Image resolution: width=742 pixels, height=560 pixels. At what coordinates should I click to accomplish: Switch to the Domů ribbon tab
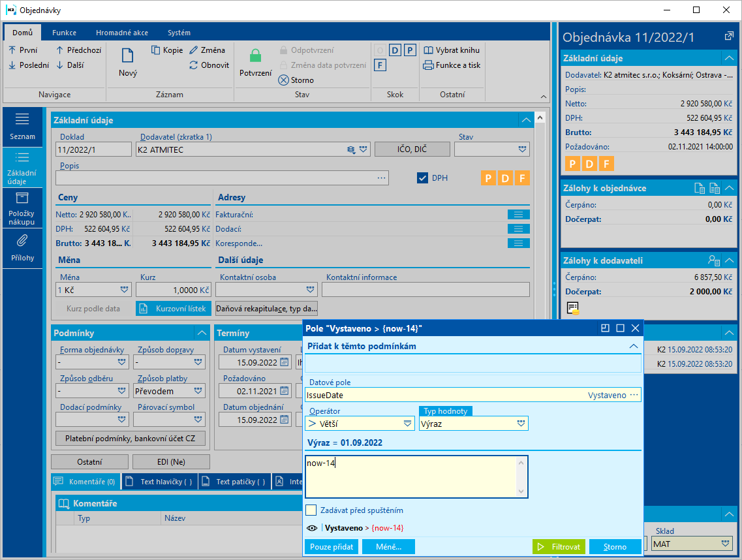point(22,33)
